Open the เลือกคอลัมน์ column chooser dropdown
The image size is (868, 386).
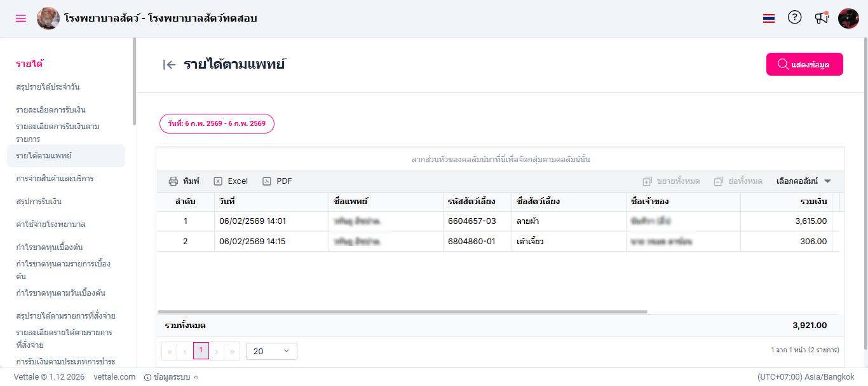[804, 181]
